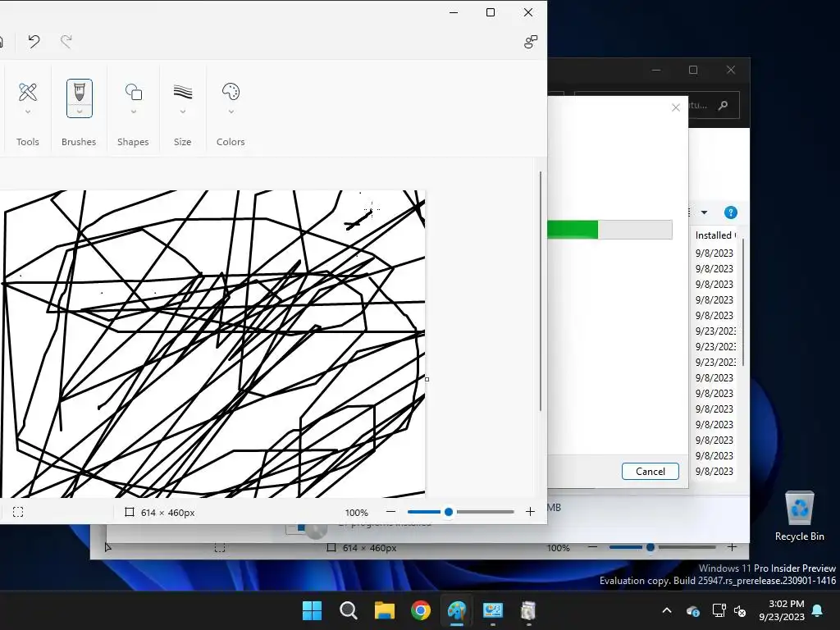Minimize the Paint window

pos(454,12)
